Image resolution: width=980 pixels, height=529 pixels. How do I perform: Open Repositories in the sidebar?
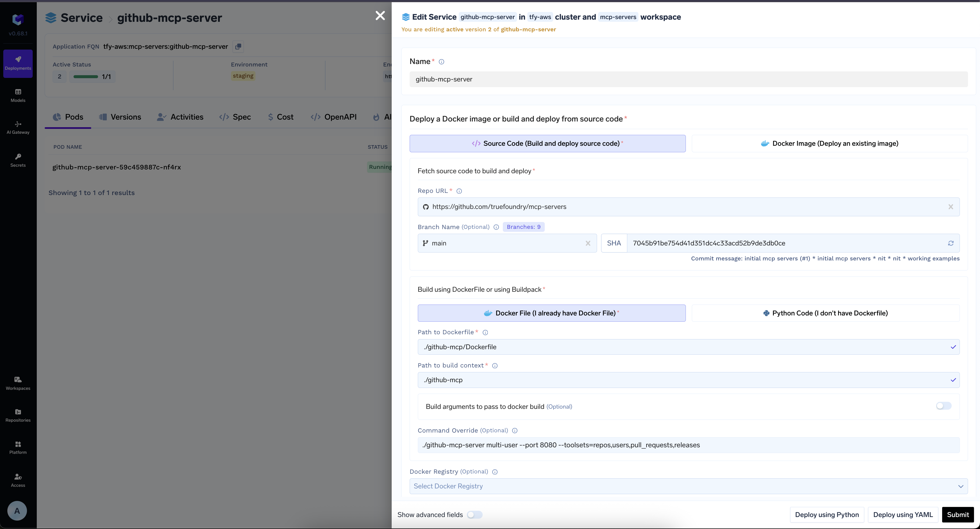(x=18, y=415)
